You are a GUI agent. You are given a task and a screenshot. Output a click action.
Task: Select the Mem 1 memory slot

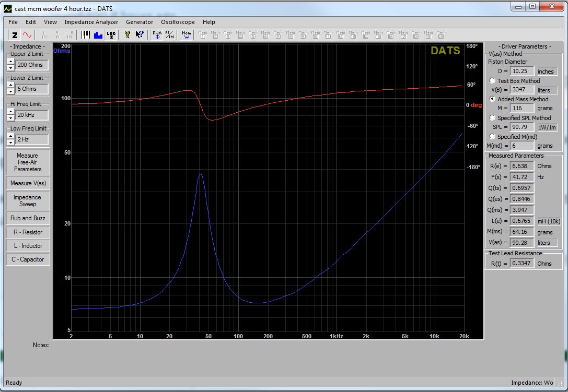pos(203,35)
